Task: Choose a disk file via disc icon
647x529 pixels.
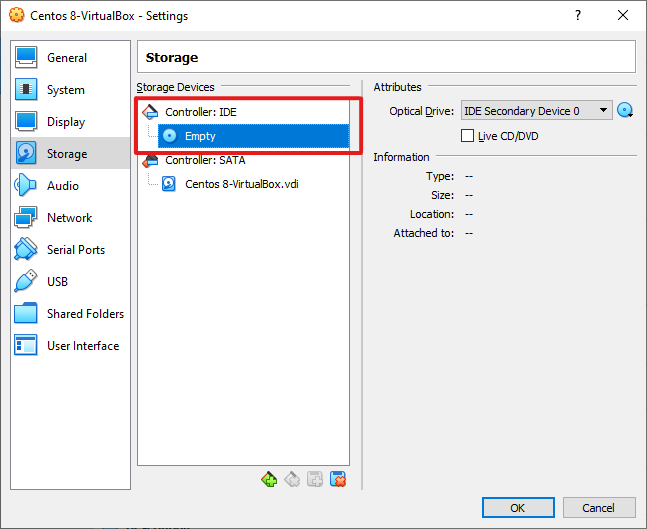Action: click(x=625, y=110)
